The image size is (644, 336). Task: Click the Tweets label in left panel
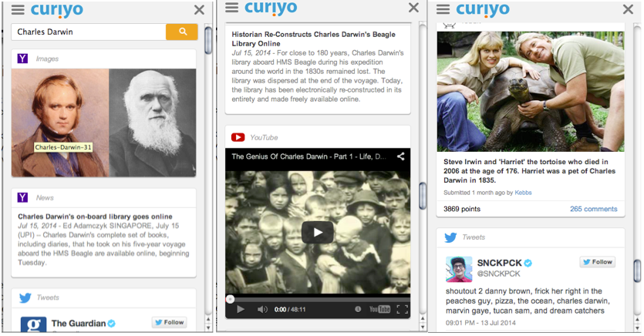pos(48,297)
